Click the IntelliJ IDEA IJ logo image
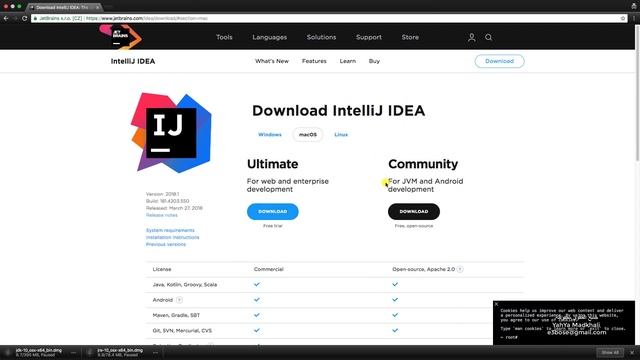Viewport: 640px width, 360px height. pyautogui.click(x=171, y=132)
